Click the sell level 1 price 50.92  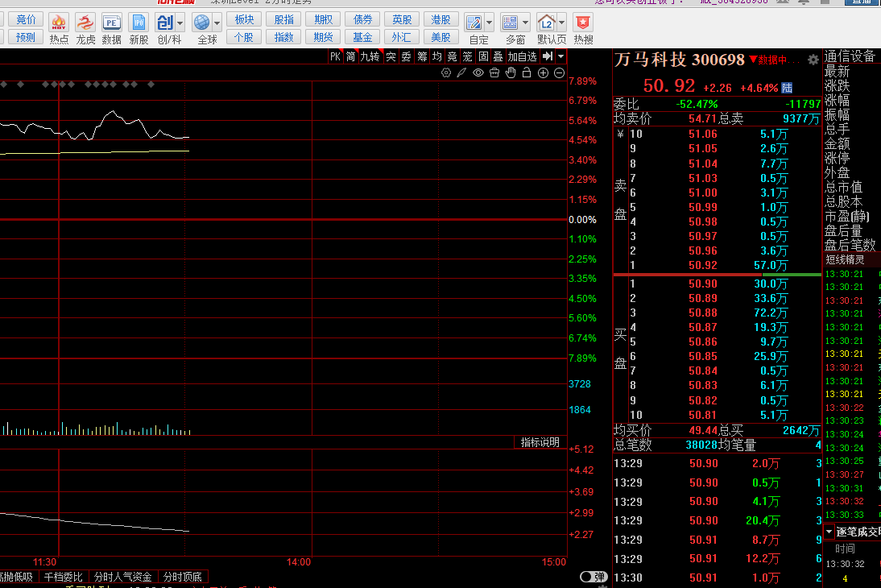pos(702,265)
